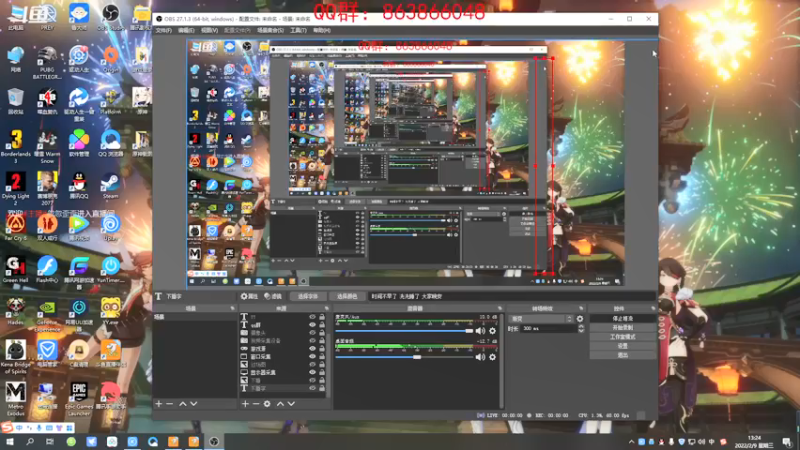Switch to OBS via its taskbar icon
The image size is (800, 450).
(214, 442)
